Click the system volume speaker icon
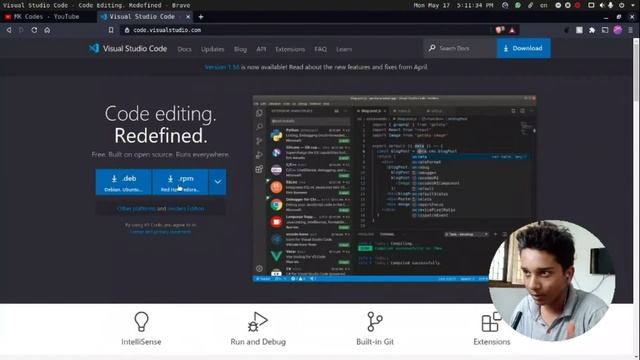Image resolution: width=640 pixels, height=360 pixels. tap(602, 5)
